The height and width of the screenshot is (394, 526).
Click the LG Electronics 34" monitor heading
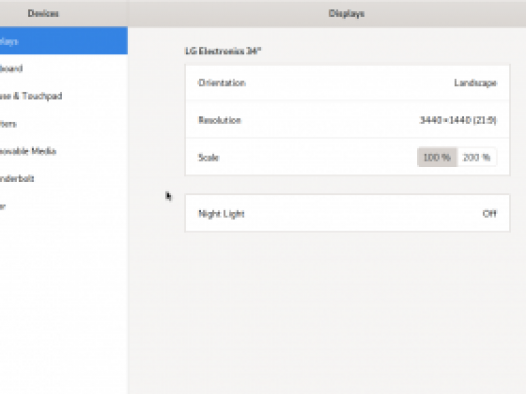tap(223, 51)
